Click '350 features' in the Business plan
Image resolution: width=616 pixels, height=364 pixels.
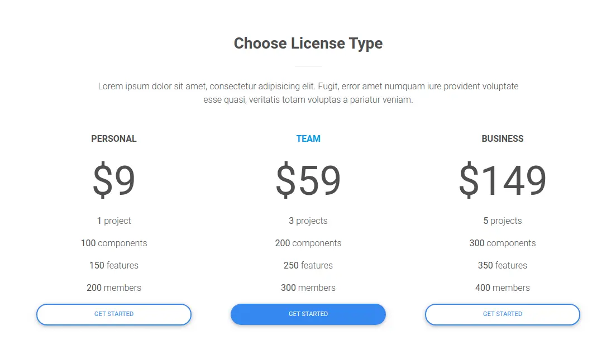pyautogui.click(x=502, y=266)
